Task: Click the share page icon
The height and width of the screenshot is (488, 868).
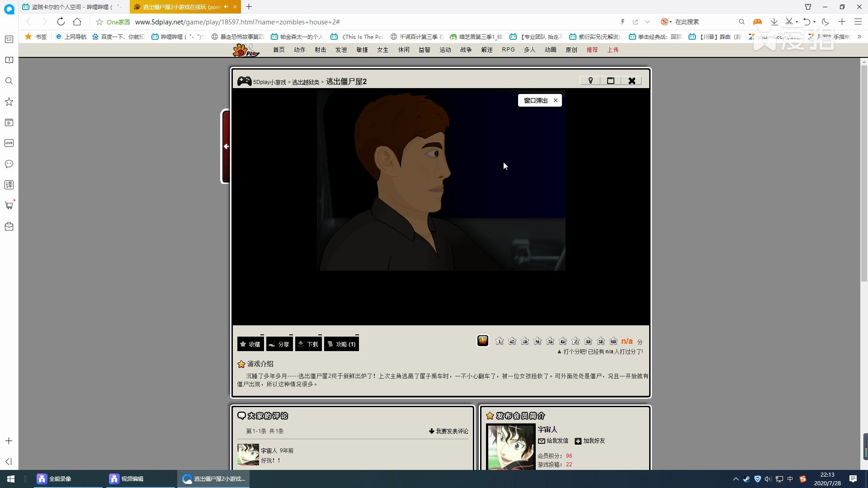Action: coord(636,22)
